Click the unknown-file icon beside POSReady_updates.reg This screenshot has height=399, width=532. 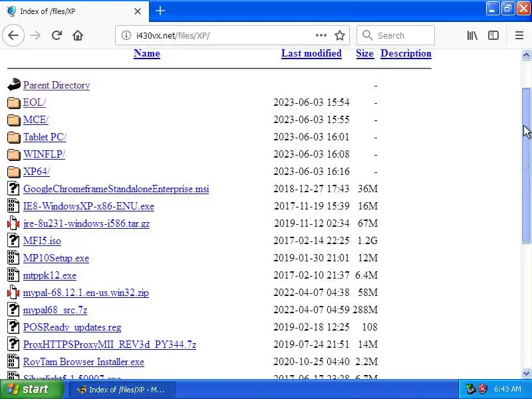click(x=13, y=327)
